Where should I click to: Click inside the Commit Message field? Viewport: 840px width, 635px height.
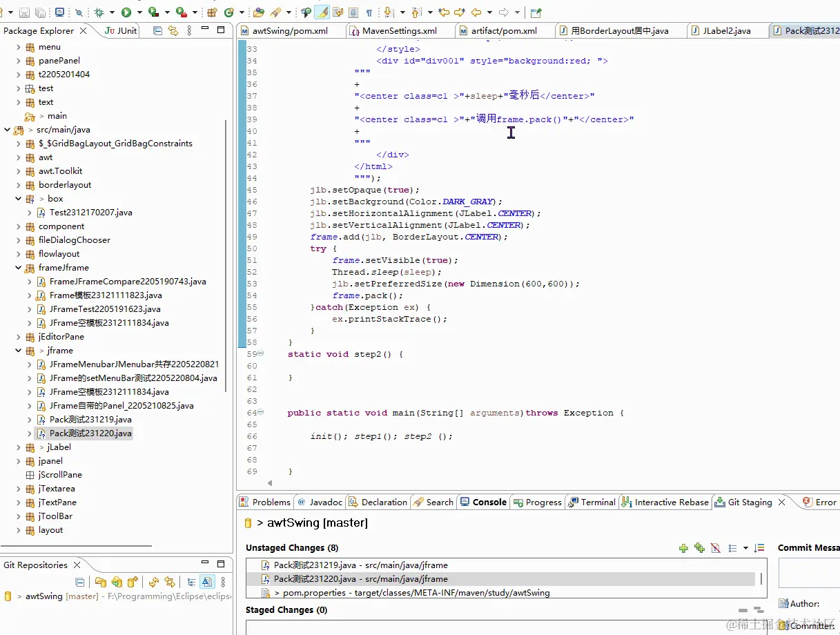pyautogui.click(x=809, y=573)
